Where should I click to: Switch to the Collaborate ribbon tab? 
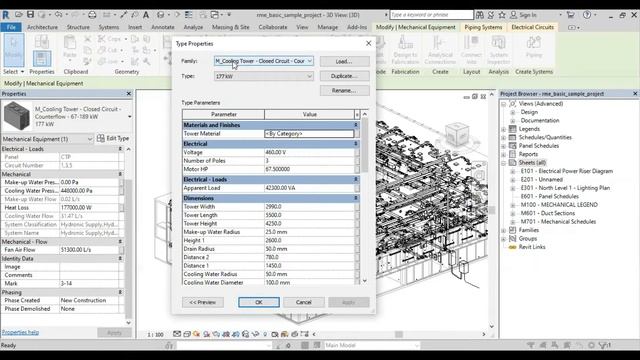coord(273,27)
